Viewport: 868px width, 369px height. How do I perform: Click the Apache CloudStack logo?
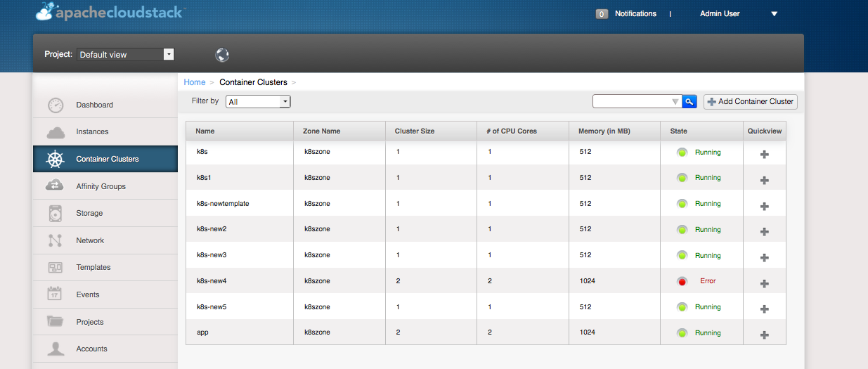tap(110, 12)
